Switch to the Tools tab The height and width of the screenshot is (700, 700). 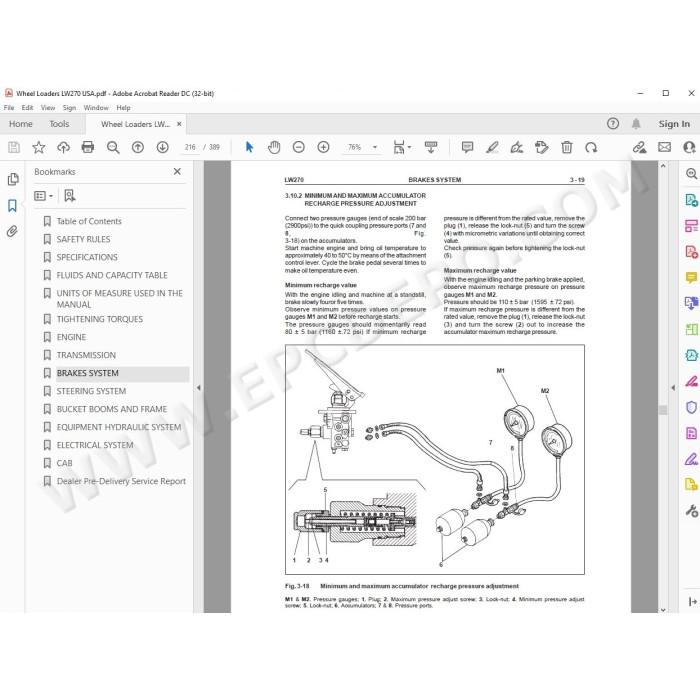pos(59,124)
